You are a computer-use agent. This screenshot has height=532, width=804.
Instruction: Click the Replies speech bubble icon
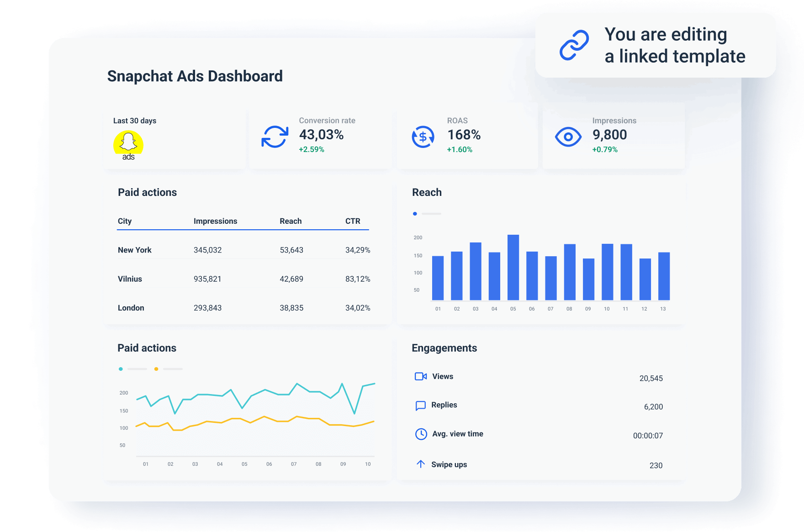[420, 405]
